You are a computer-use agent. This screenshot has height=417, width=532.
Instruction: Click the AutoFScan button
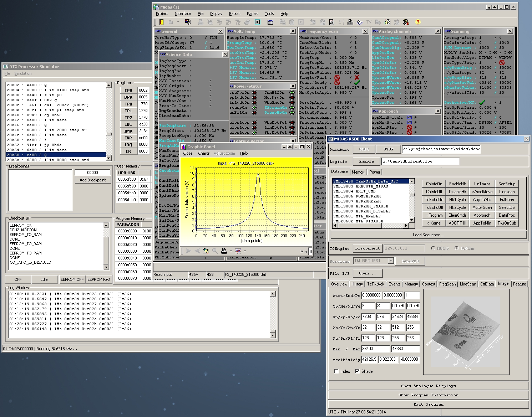[482, 207]
